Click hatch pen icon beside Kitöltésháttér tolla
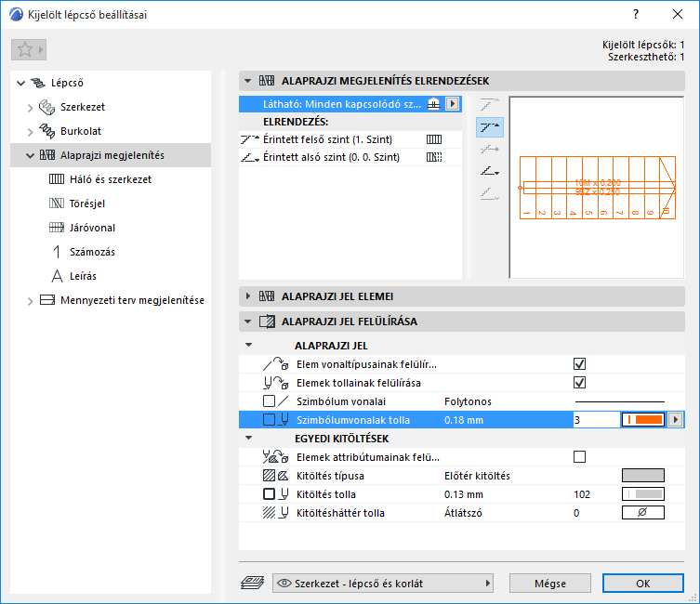Viewport: 700px width, 604px height. [275, 513]
